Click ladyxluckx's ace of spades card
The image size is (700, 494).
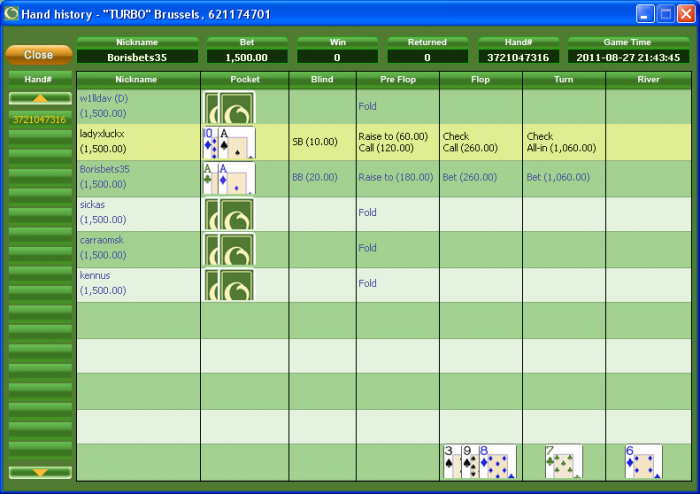coord(237,143)
